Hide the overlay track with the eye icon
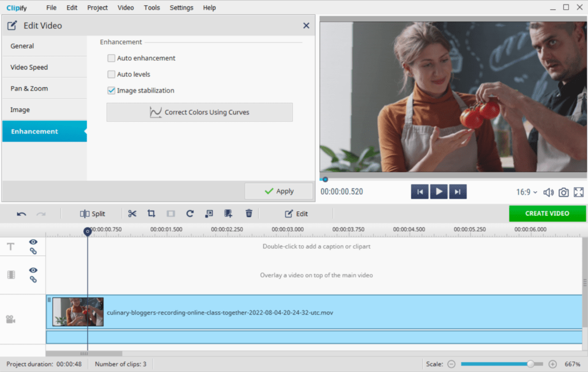The width and height of the screenshot is (588, 372). pyautogui.click(x=33, y=270)
